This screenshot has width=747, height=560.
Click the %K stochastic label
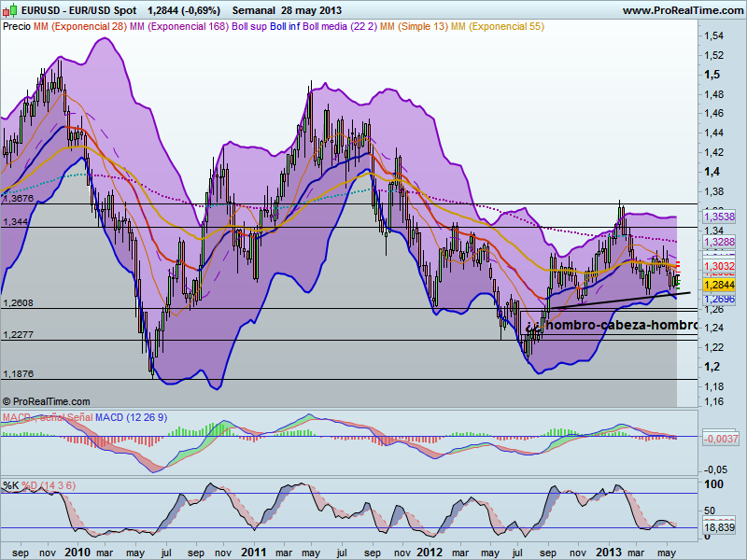coord(11,485)
